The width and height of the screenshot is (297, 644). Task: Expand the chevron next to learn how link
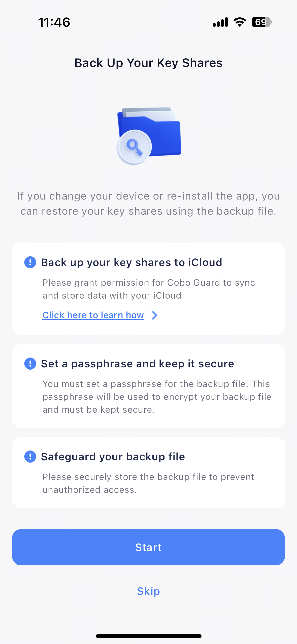click(155, 315)
